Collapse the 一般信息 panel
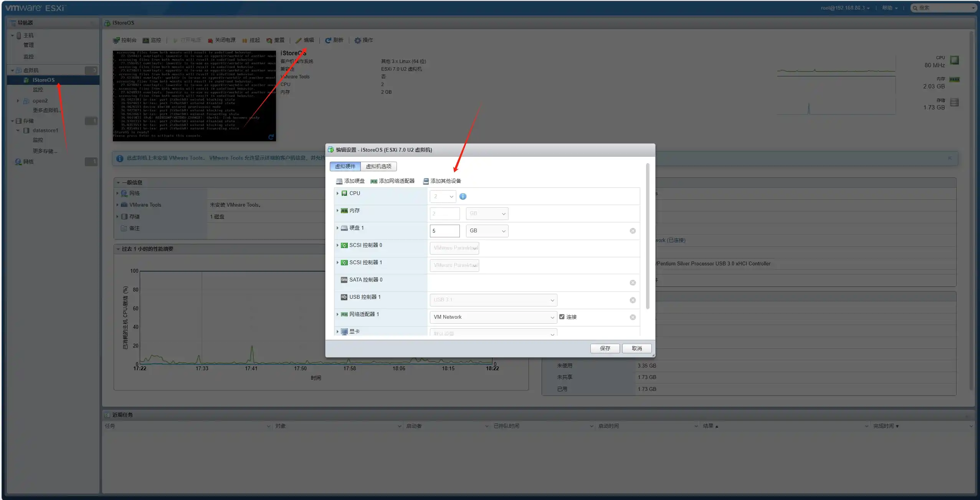This screenshot has width=980, height=500. tap(118, 182)
